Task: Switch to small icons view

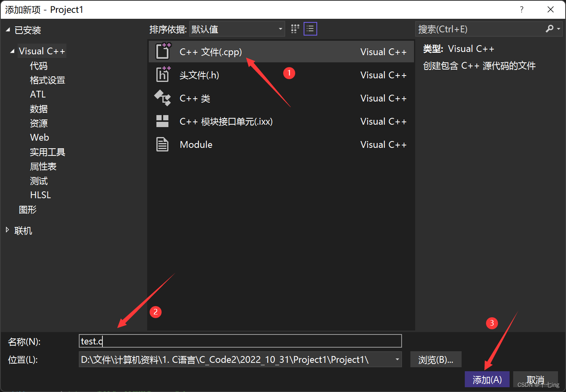Action: 295,29
